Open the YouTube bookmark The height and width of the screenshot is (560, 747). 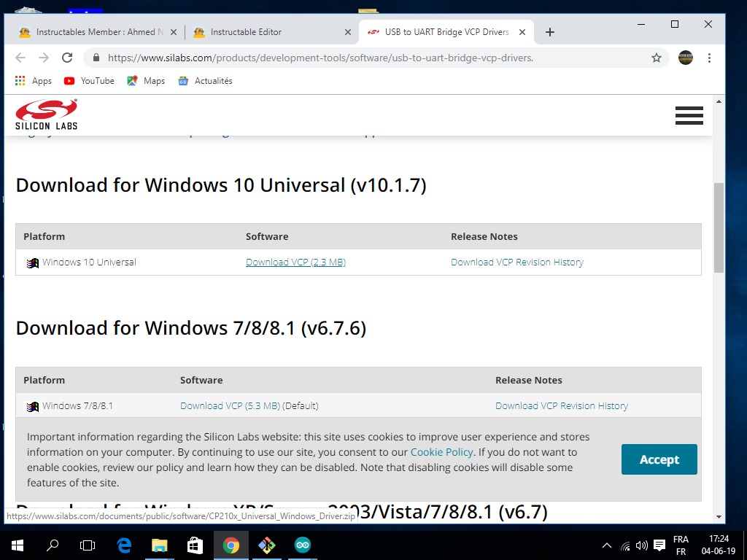tap(89, 81)
